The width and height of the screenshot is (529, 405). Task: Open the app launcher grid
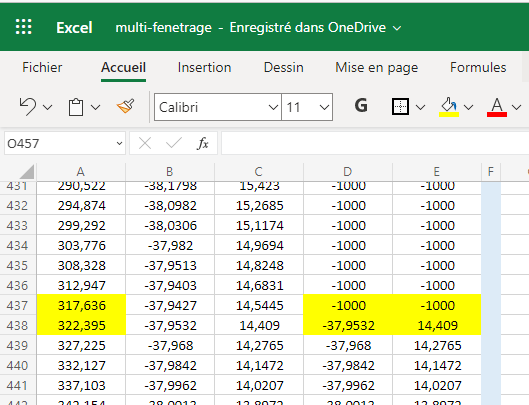pos(24,27)
